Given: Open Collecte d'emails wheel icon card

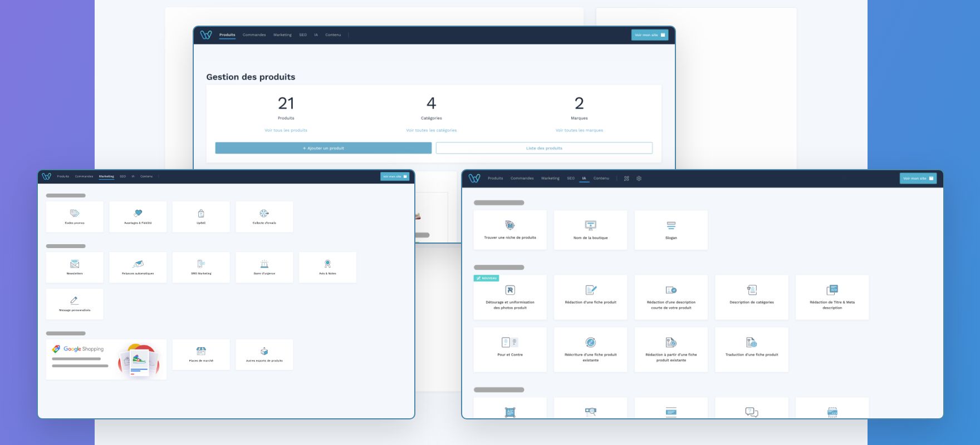Looking at the screenshot, I should pos(264,217).
